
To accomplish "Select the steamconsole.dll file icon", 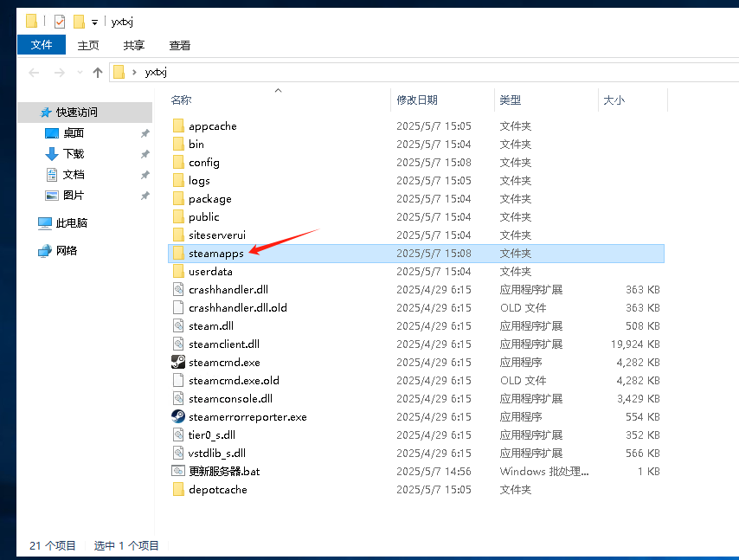I will [x=178, y=398].
